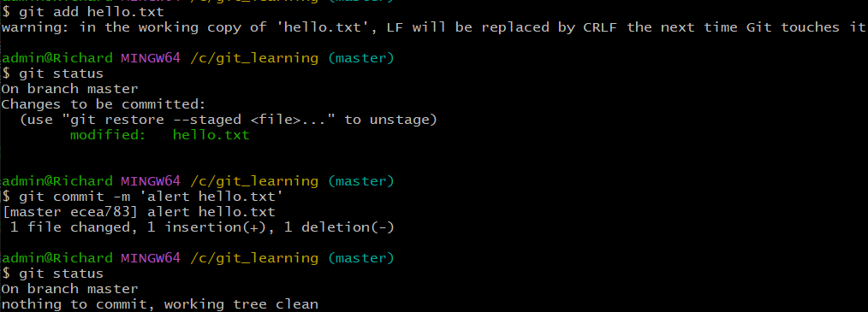Click the green 'modified:' label
Viewport: 868px width, 312px height.
107,135
